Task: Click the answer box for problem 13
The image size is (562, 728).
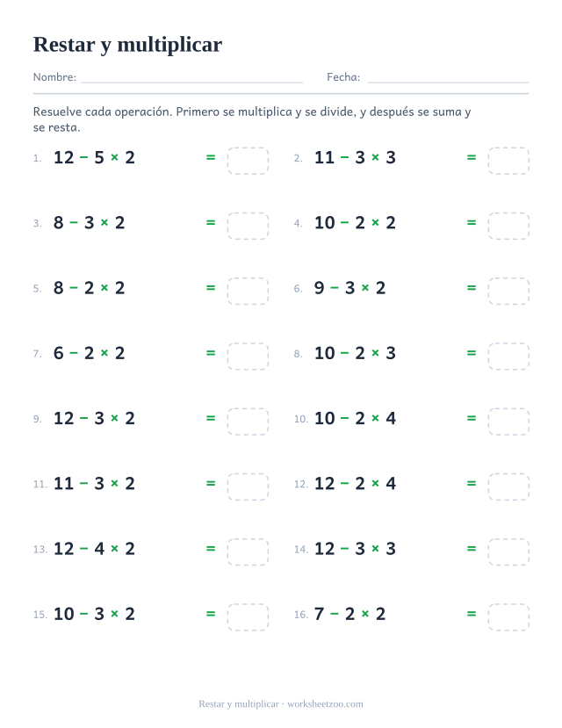Action: pyautogui.click(x=248, y=552)
